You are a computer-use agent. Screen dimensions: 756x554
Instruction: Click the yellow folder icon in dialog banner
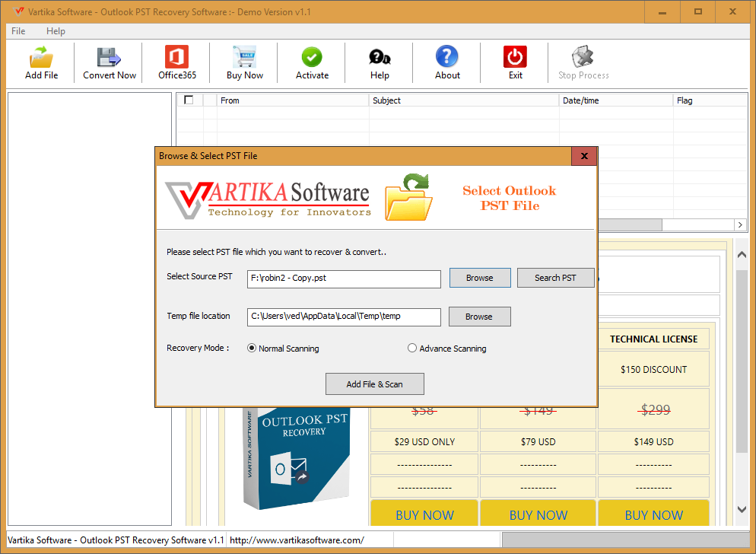pos(408,198)
